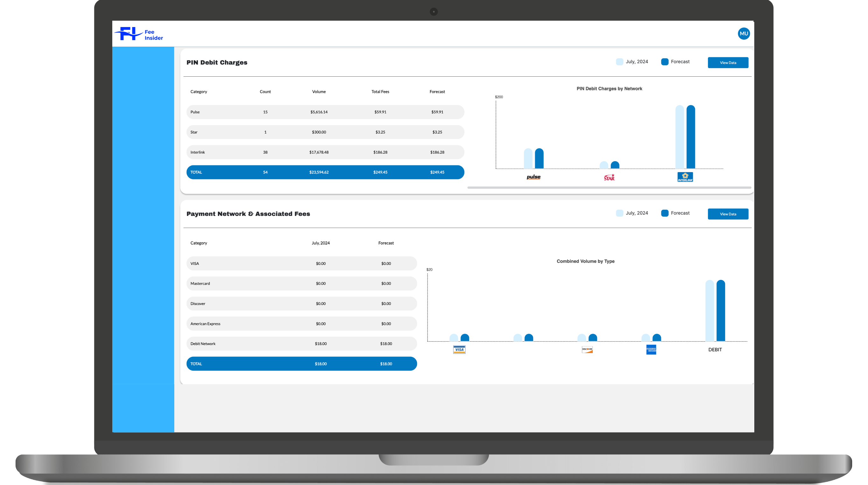Select the Pulse row in PIN Debit table
Screen dimensions: 868x485
325,112
